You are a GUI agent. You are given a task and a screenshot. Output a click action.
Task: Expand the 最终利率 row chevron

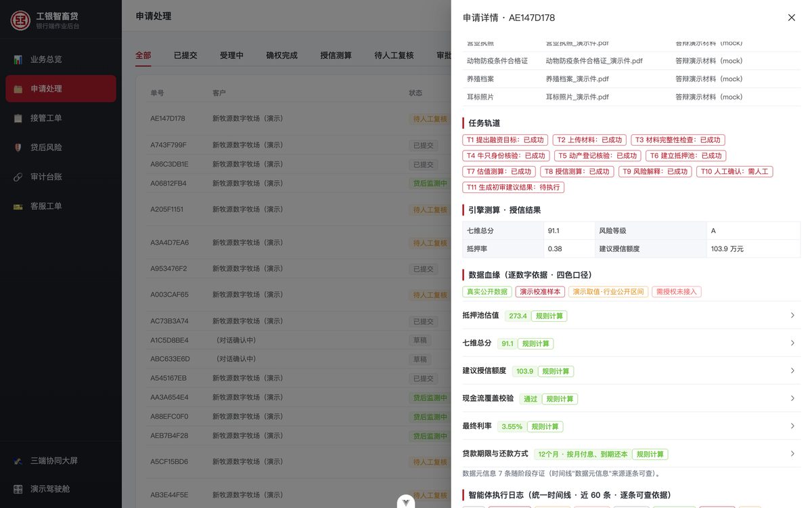792,426
